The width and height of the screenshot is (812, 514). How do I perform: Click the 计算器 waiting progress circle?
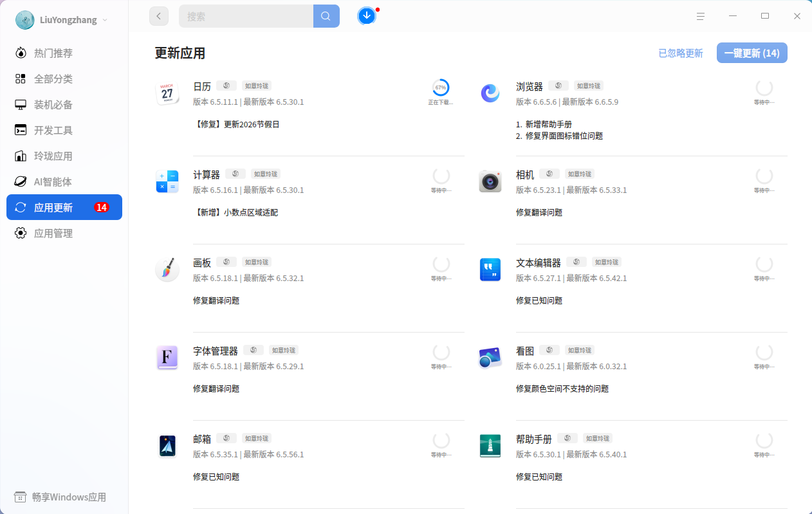pos(441,176)
